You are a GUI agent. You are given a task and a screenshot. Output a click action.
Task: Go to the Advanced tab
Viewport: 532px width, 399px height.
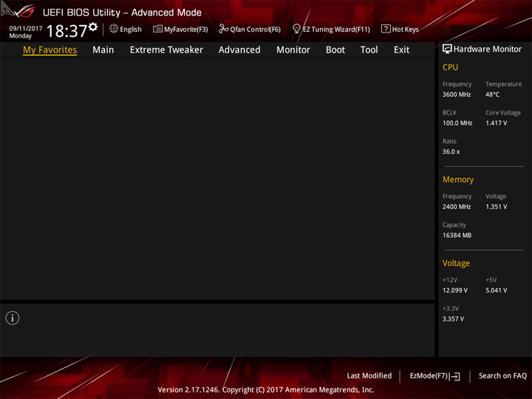click(239, 50)
